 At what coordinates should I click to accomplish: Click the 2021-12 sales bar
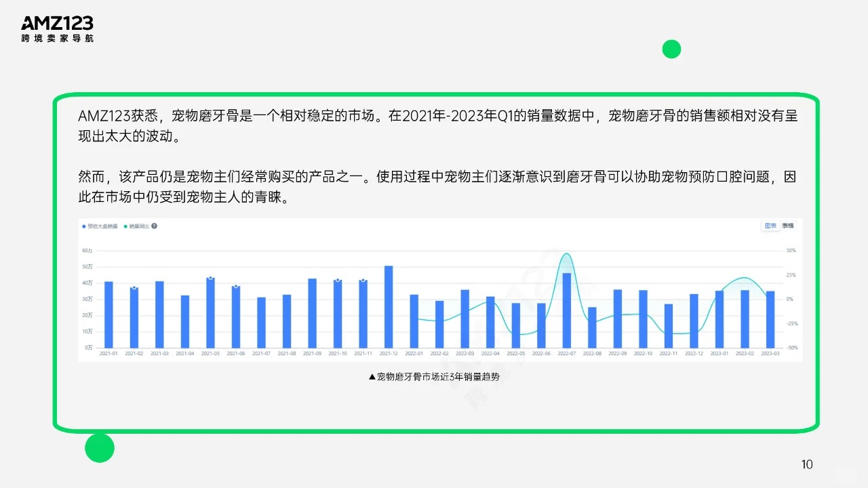pyautogui.click(x=389, y=306)
